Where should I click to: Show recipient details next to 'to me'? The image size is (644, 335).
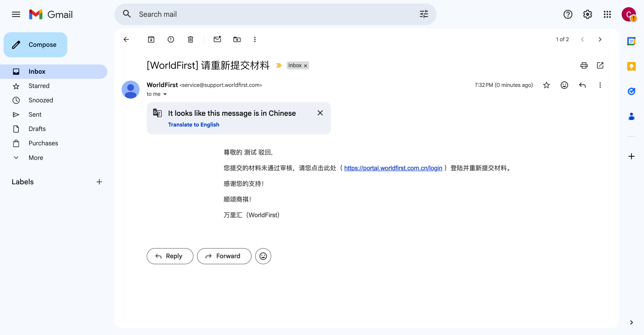click(165, 94)
